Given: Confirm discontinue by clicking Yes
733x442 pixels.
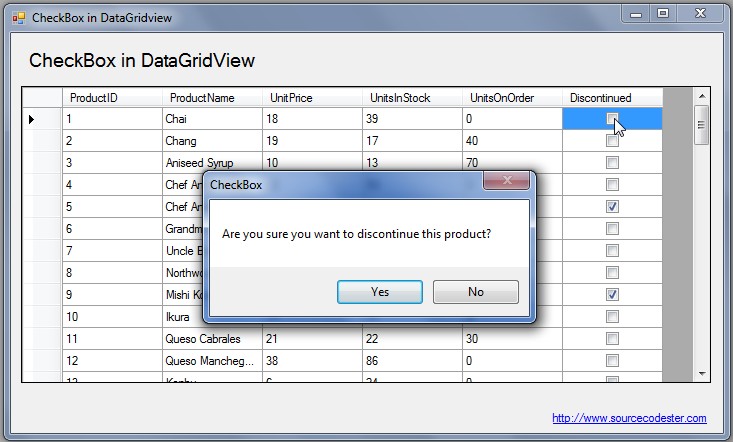Looking at the screenshot, I should pyautogui.click(x=380, y=292).
